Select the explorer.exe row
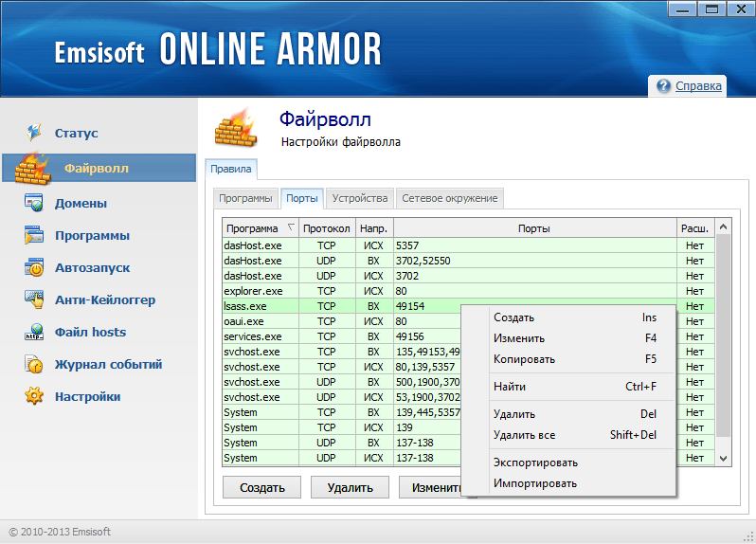756x544 pixels. click(x=468, y=291)
